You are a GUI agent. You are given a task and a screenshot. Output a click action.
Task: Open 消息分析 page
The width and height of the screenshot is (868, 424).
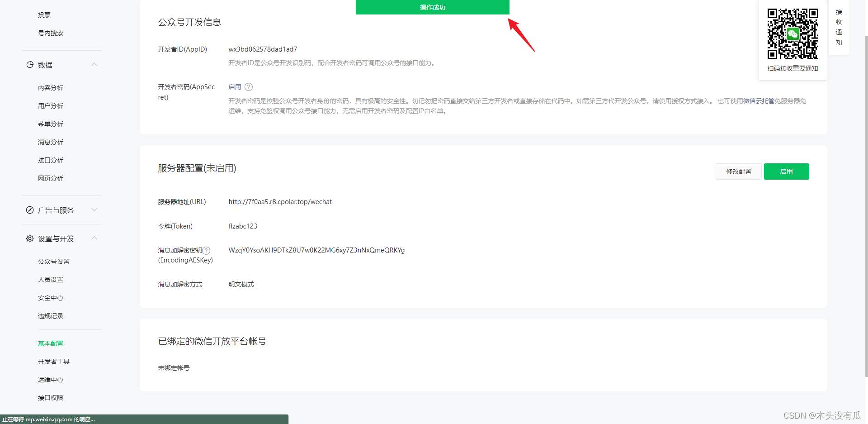(x=51, y=142)
